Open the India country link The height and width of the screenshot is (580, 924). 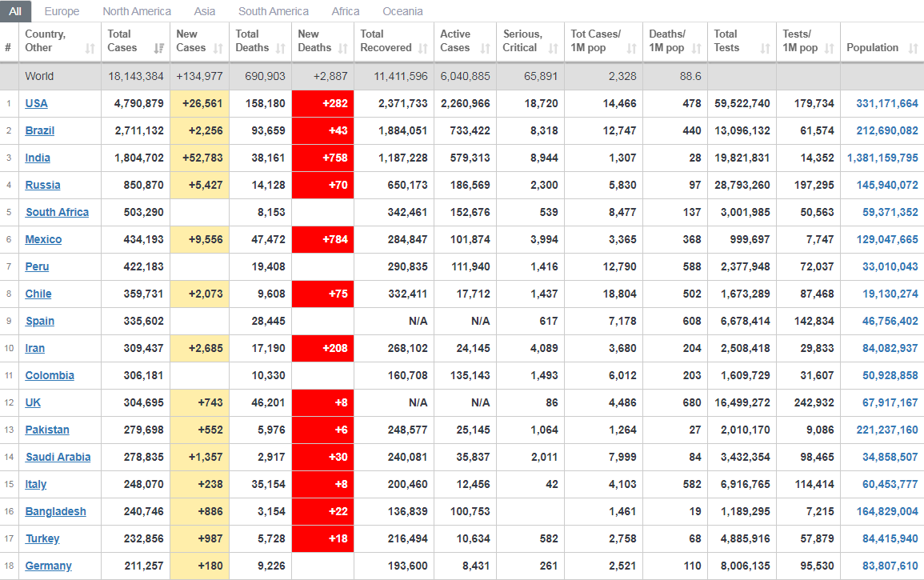pos(38,158)
